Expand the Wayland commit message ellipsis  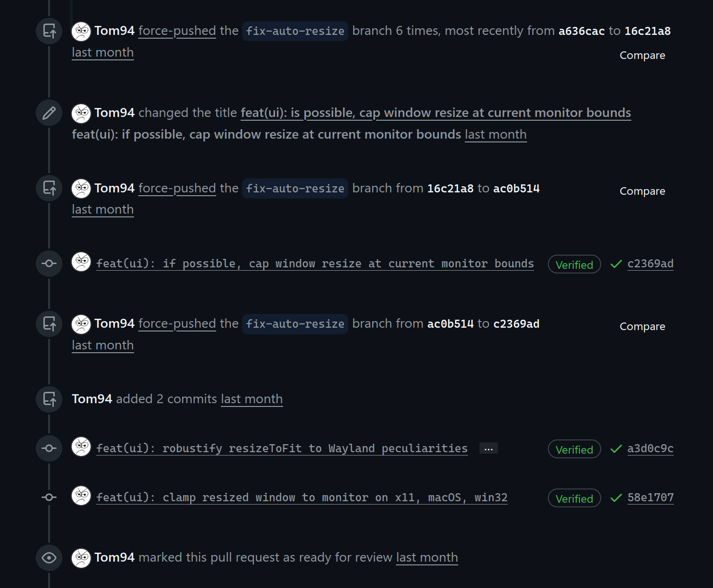click(488, 448)
